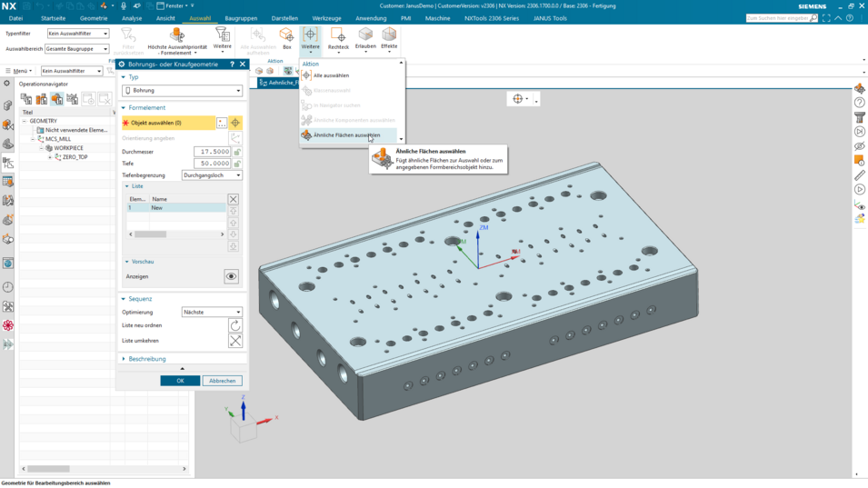Toggle the hidden-eye icon on right bar
868x488 pixels.
859,146
